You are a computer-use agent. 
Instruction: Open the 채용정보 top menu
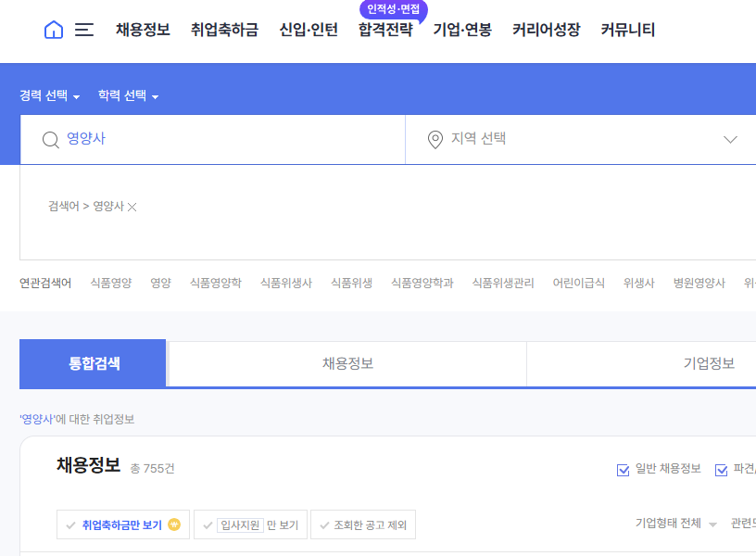pos(143,30)
